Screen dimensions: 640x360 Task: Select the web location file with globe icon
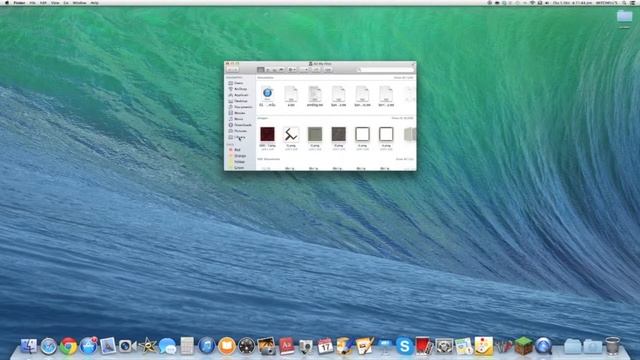tap(267, 94)
